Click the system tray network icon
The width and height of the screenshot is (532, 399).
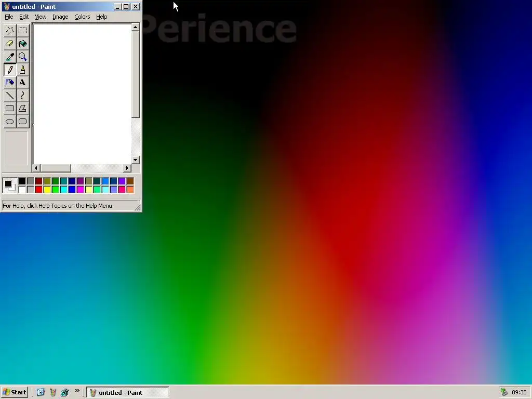click(x=504, y=392)
